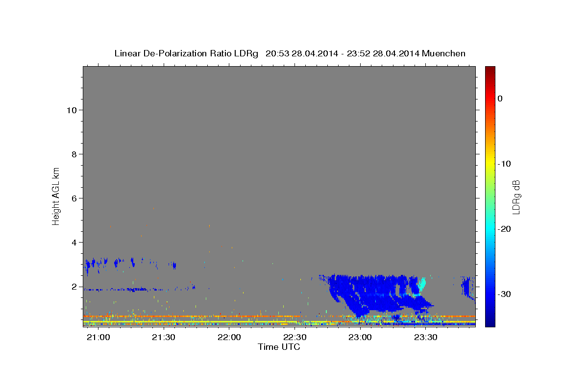The width and height of the screenshot is (588, 392).
Task: Click the 22:00 time tick label
Action: pos(229,338)
